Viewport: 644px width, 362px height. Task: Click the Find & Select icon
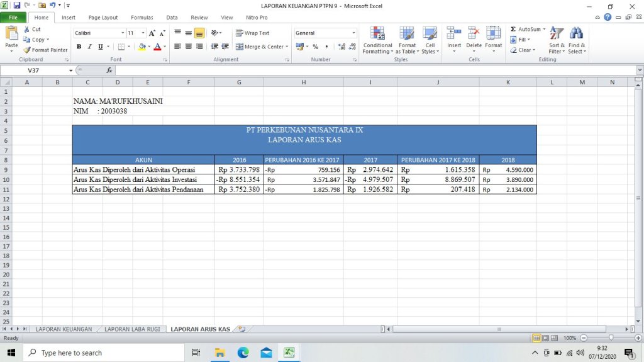pyautogui.click(x=576, y=40)
